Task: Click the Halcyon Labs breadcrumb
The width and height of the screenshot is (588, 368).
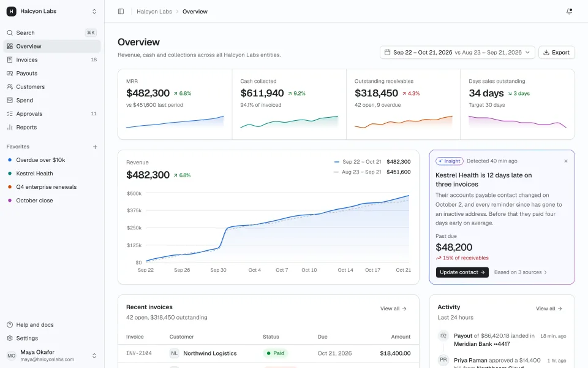Action: 154,12
